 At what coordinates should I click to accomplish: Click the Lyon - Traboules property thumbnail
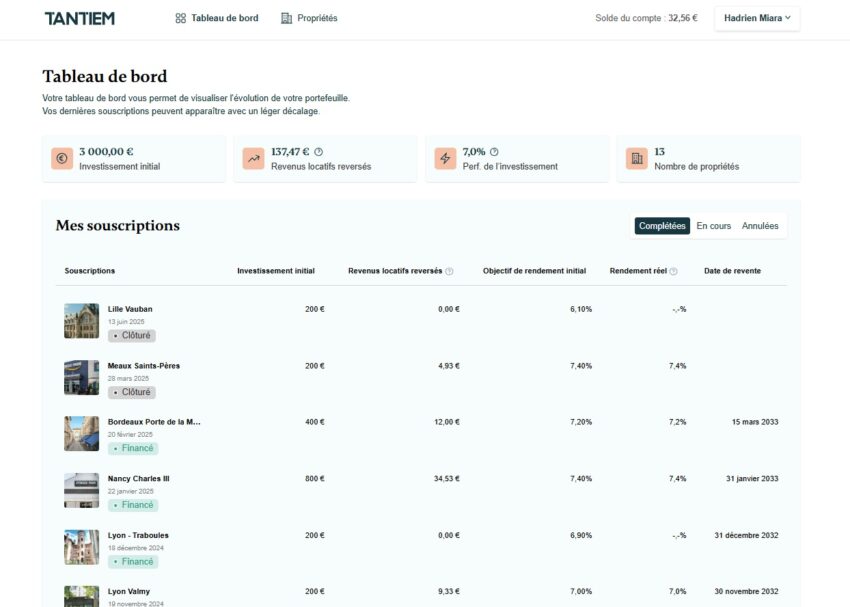tap(81, 547)
